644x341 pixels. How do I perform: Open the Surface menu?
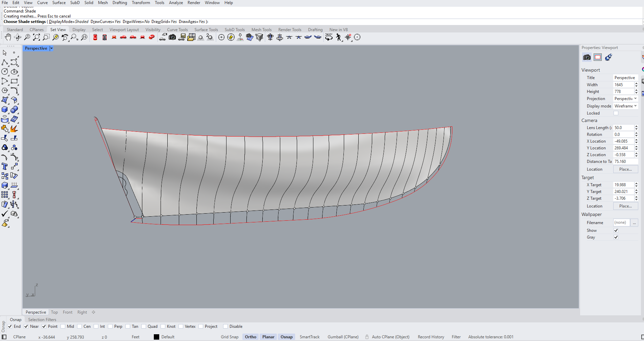tap(59, 3)
